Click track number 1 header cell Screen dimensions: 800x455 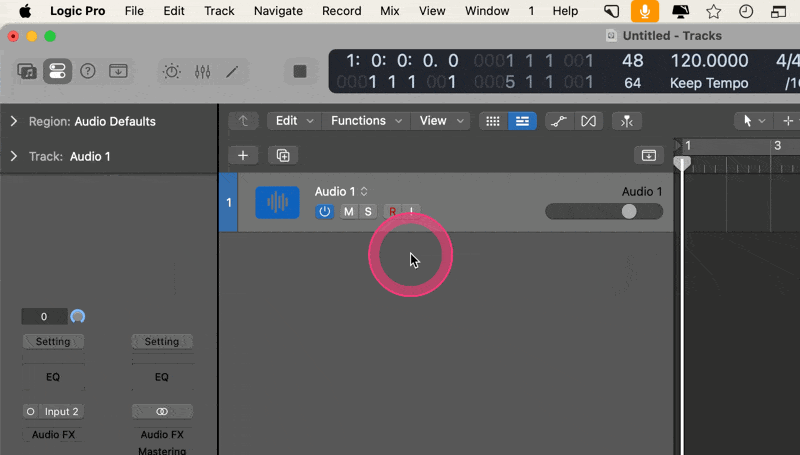[x=228, y=203]
